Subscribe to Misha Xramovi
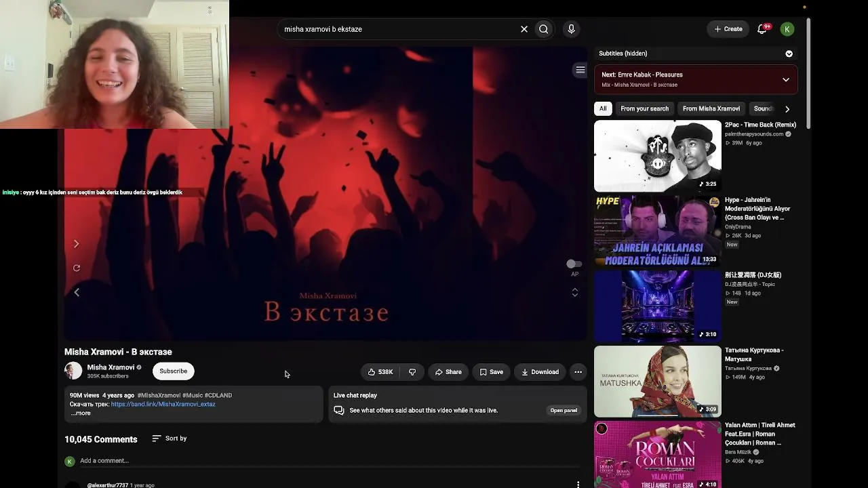This screenshot has height=488, width=868. pos(174,371)
